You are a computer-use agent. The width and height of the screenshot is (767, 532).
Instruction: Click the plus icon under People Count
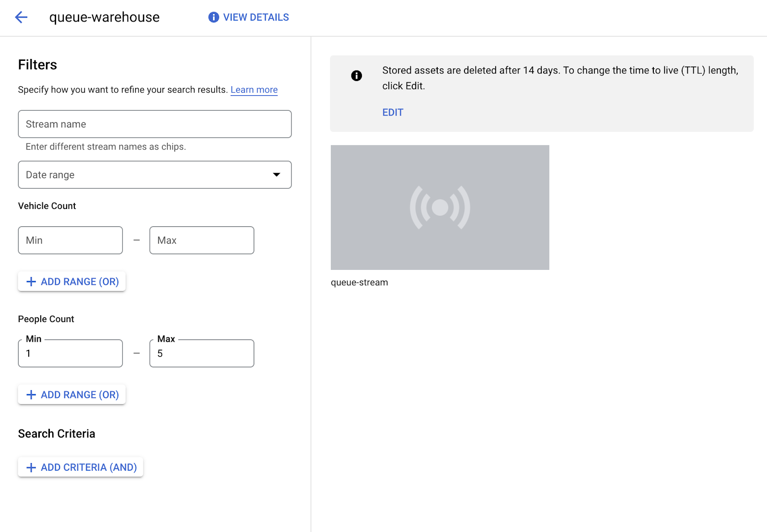click(31, 395)
